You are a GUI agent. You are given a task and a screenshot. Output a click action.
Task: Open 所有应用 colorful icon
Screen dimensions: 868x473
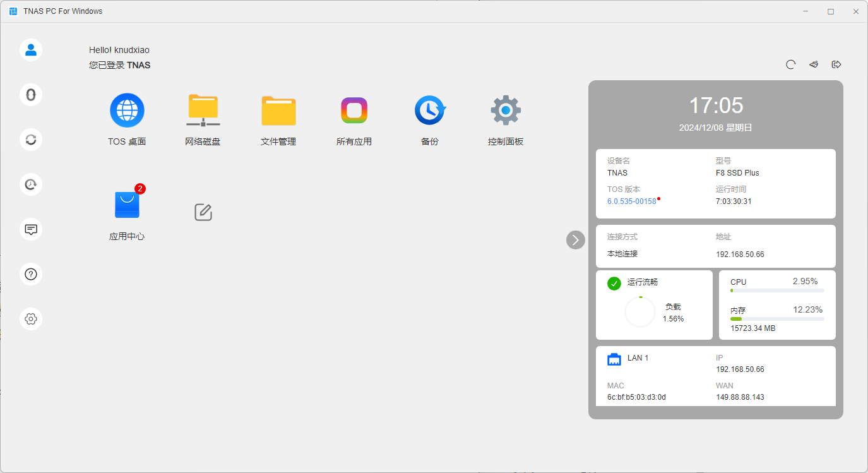point(354,111)
